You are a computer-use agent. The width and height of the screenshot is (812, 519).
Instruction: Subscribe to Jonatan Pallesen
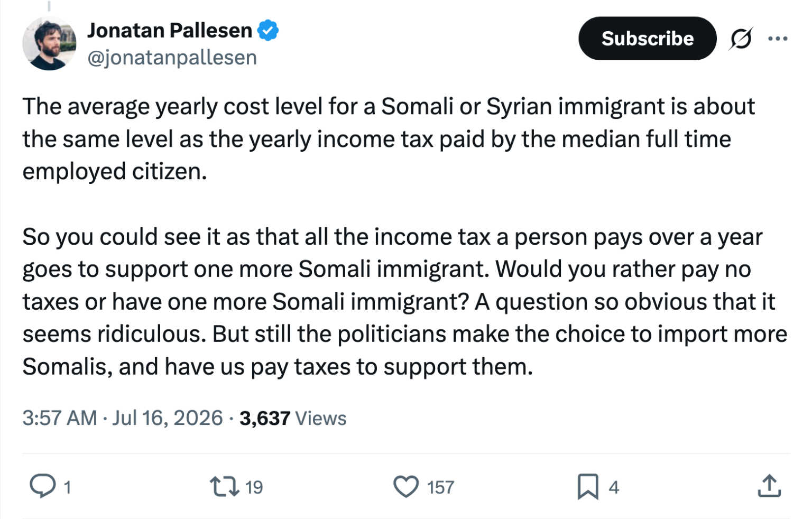point(648,39)
